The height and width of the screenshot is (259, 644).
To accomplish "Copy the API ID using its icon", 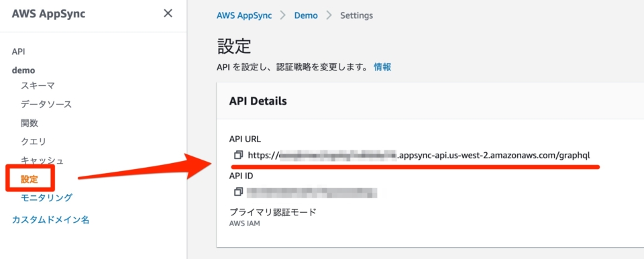I will (x=238, y=192).
